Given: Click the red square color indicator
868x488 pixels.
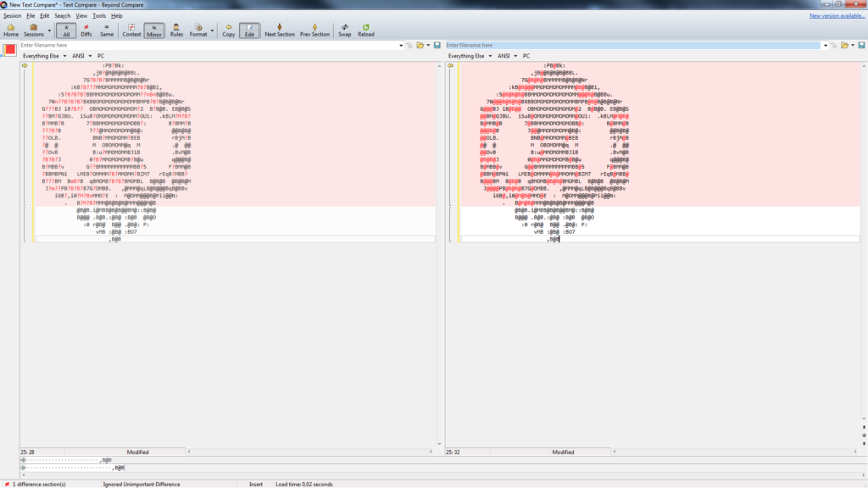Looking at the screenshot, I should tap(10, 49).
